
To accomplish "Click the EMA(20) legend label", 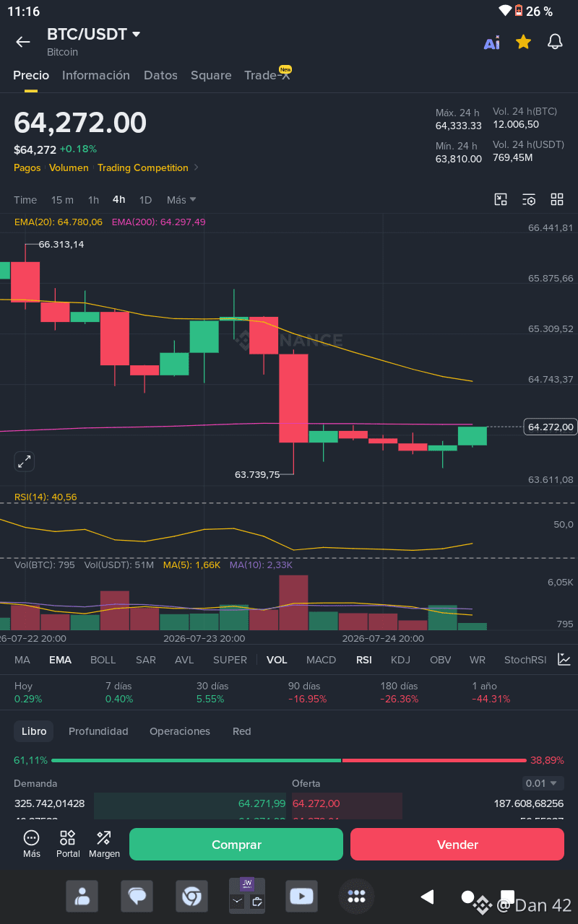I will click(x=59, y=222).
